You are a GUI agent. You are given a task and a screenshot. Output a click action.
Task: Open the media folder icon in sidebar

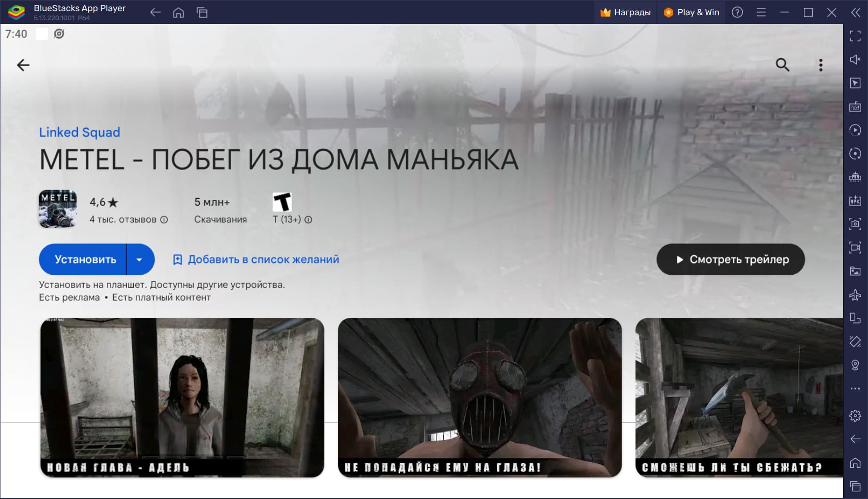coord(855,271)
